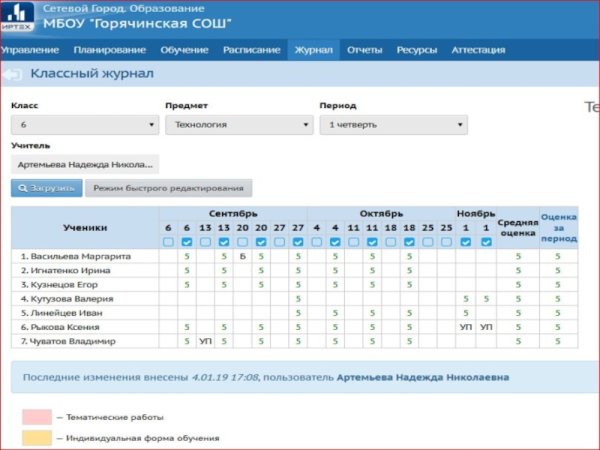Click the Ноябрь month header

[476, 214]
